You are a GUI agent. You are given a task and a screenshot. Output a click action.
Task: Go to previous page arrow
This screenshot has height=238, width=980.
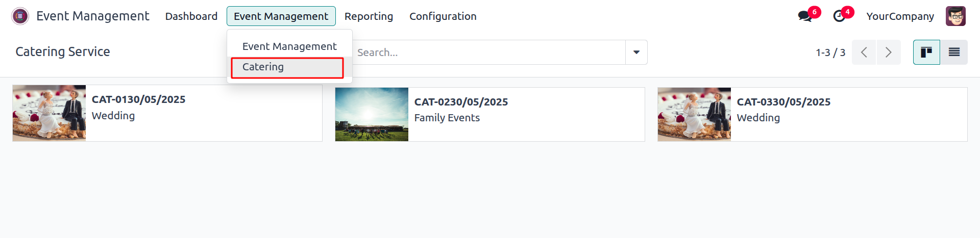(x=864, y=52)
